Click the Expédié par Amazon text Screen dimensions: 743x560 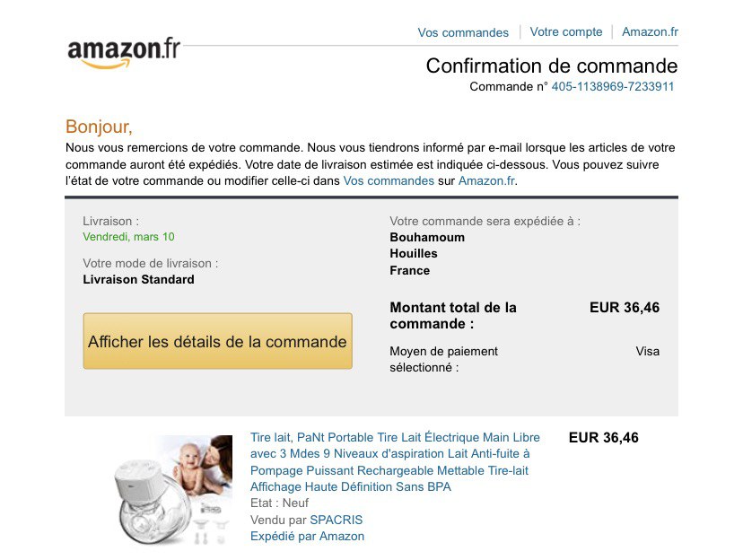click(307, 536)
